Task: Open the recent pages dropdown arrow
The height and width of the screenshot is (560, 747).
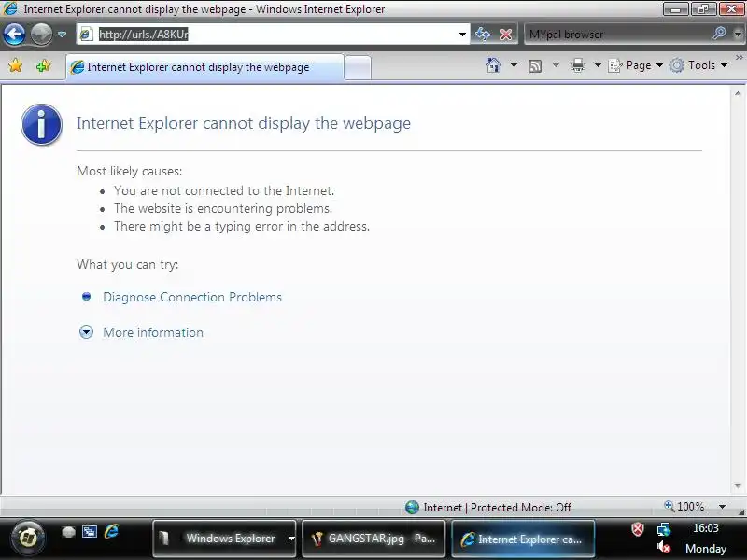Action: (x=62, y=35)
